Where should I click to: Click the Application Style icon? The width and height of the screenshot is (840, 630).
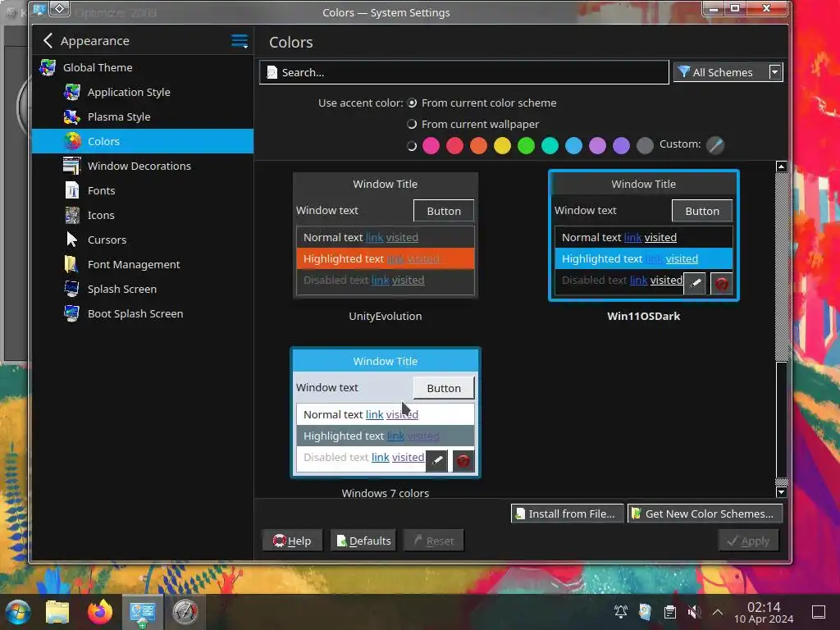pos(72,92)
